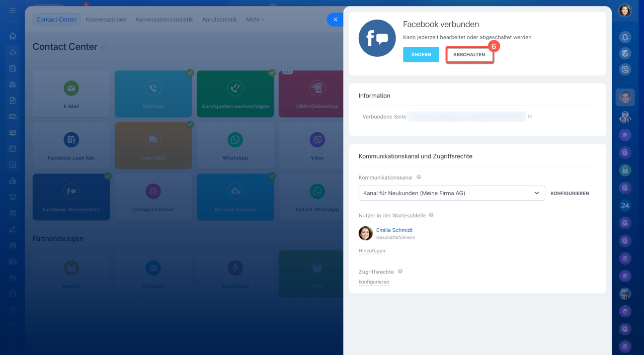
Task: Open the Bitrix24 Network tile
Action: 235,197
